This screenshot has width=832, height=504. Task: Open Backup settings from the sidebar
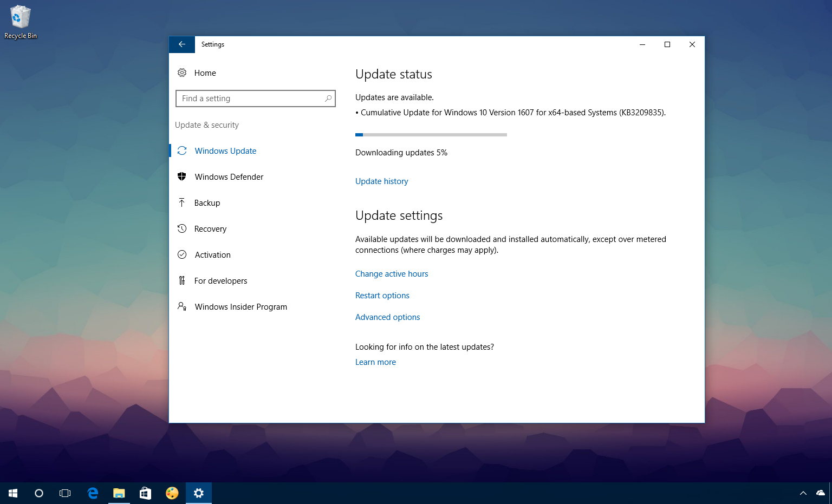pyautogui.click(x=207, y=202)
